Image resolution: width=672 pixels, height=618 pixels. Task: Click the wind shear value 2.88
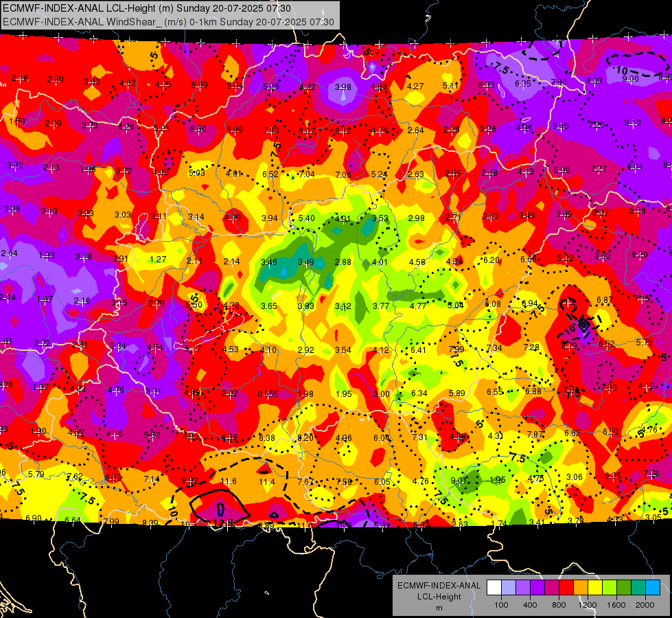343,262
